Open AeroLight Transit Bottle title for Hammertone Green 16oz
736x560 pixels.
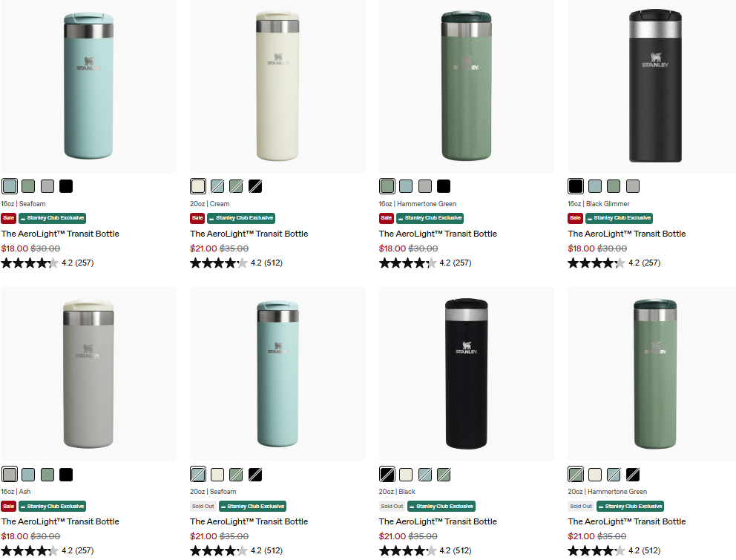point(438,234)
